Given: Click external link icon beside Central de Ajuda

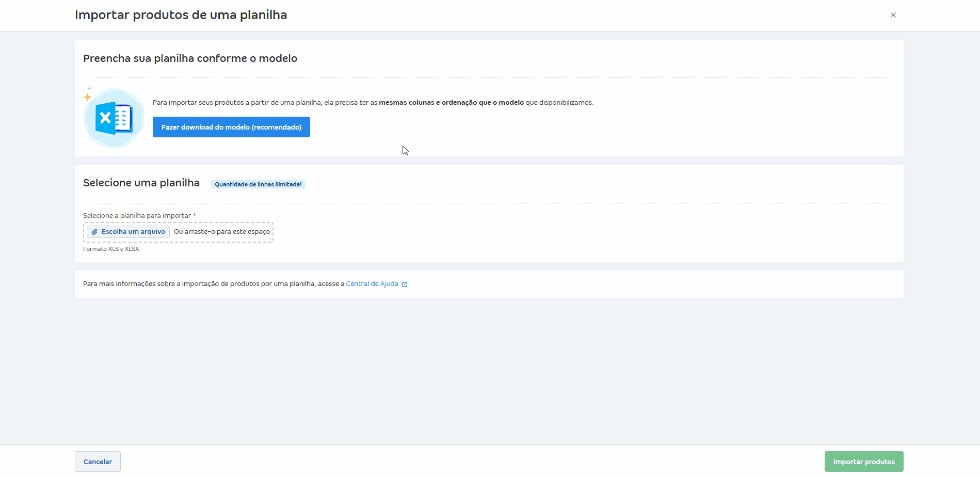Looking at the screenshot, I should 405,284.
